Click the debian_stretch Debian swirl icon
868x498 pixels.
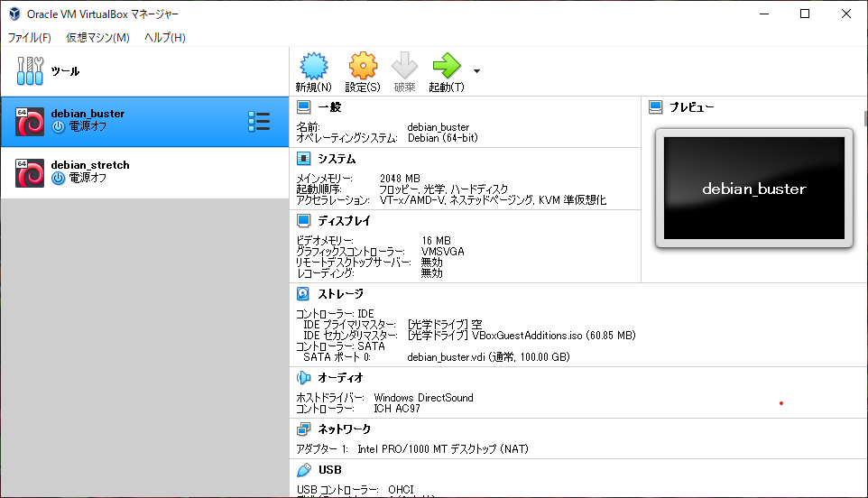point(30,173)
